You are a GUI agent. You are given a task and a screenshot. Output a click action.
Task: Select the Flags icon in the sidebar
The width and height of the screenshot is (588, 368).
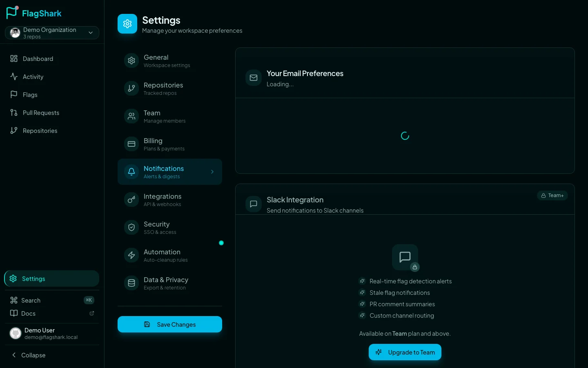pos(13,94)
